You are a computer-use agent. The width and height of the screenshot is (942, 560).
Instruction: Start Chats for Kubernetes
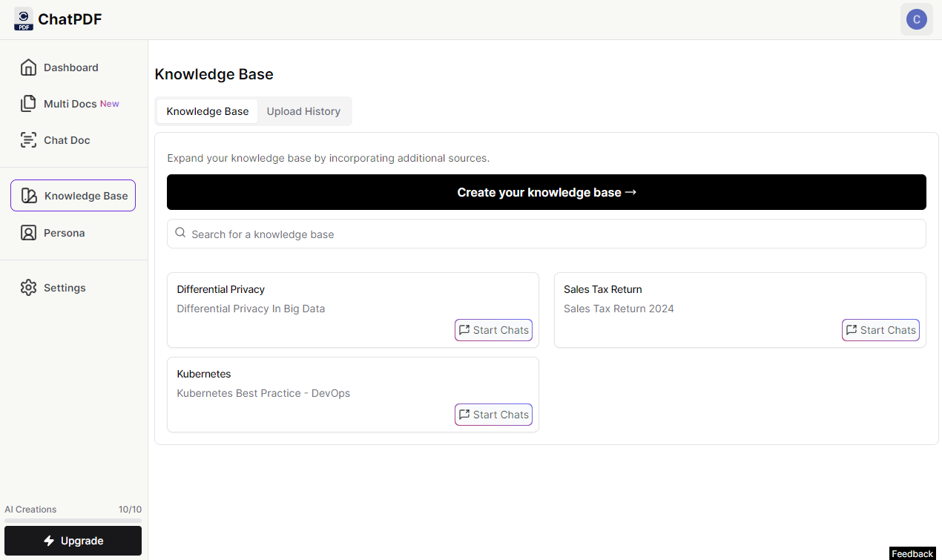tap(493, 415)
